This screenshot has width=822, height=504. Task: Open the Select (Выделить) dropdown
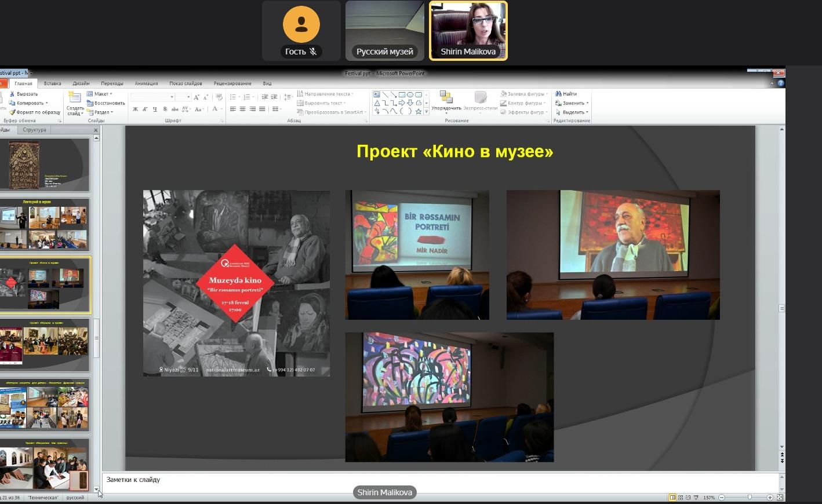point(572,112)
